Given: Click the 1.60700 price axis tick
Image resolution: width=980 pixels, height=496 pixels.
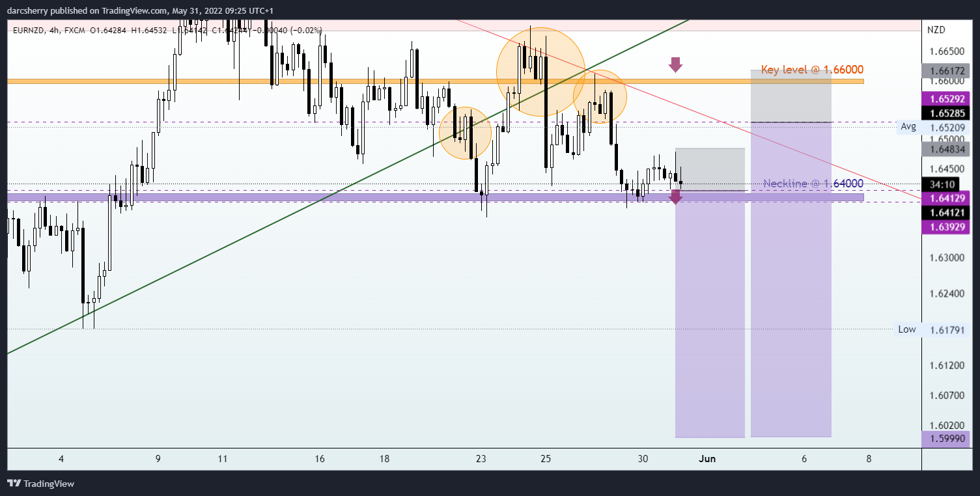Looking at the screenshot, I should (x=946, y=395).
